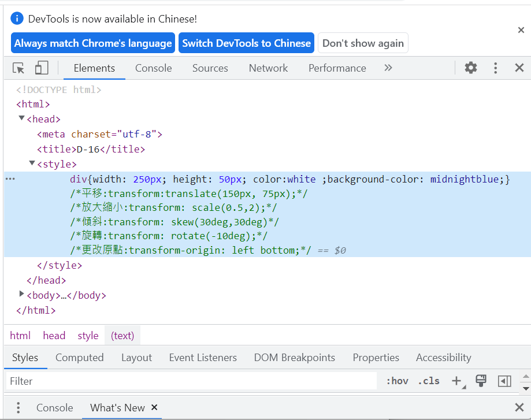Viewport: 531px width, 420px height.
Task: Activate the inspect element picker icon
Action: coord(18,68)
